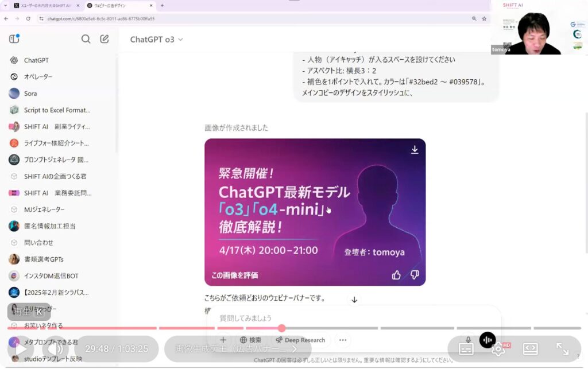Enter fullscreen mode on the video
Viewport: 588px width, 369px height.
pos(562,348)
